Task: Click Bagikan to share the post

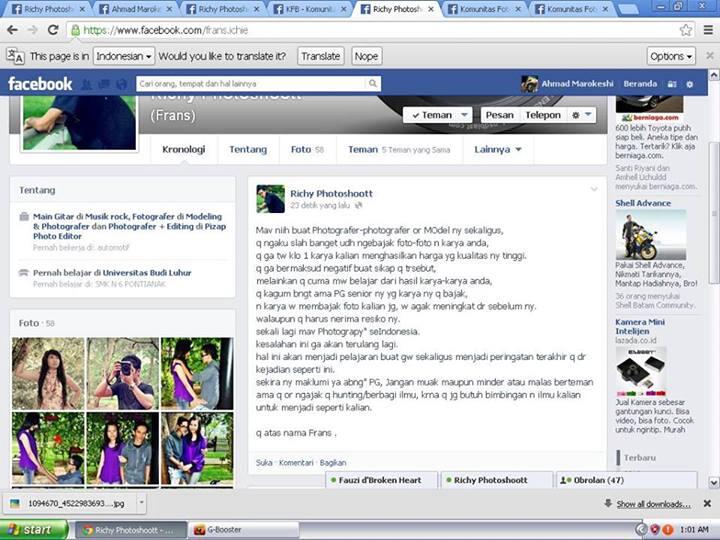Action: [333, 463]
